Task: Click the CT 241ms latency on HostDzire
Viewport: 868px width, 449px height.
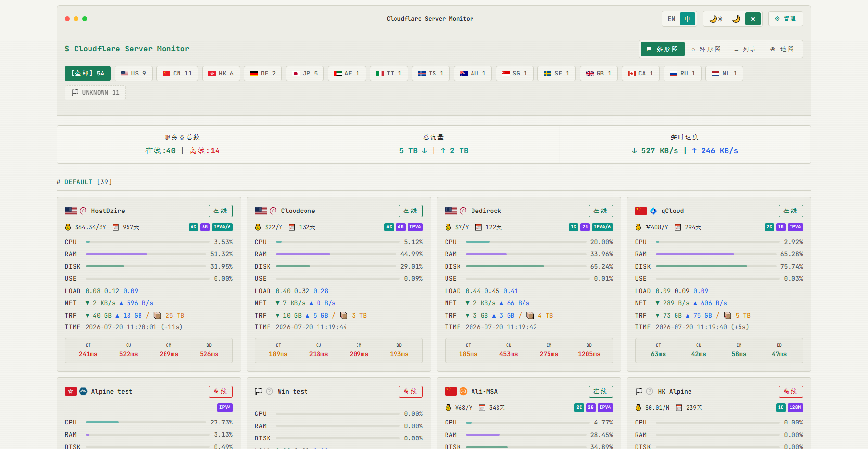Action: click(x=88, y=350)
